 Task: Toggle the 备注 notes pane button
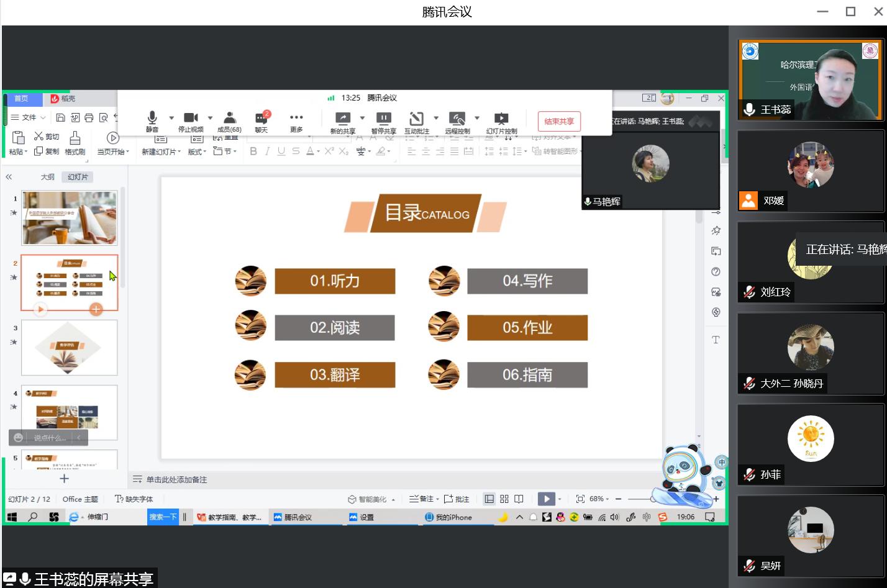(x=422, y=499)
